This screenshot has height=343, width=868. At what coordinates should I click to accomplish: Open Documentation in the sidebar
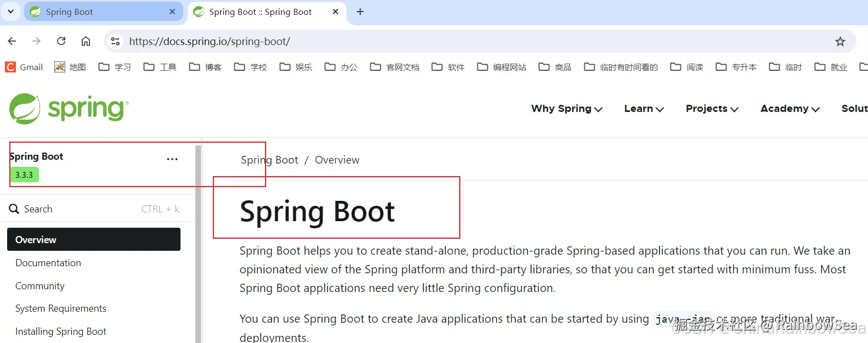point(48,263)
